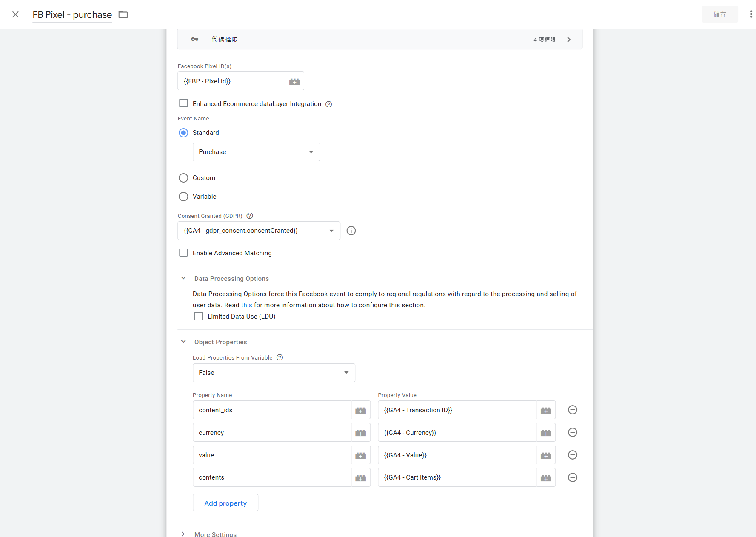The height and width of the screenshot is (537, 756).
Task: Check Enable Advanced Matching
Action: pyautogui.click(x=183, y=253)
